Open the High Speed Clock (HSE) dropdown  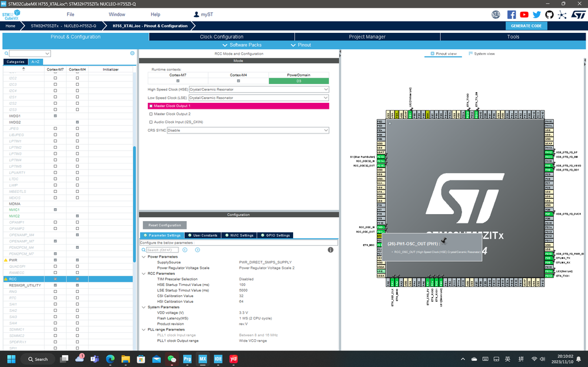(326, 89)
